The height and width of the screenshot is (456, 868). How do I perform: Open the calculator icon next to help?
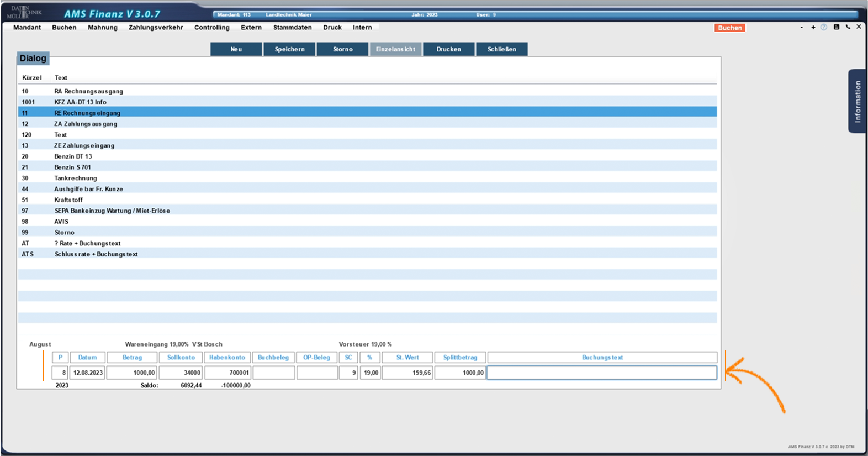[x=836, y=27]
